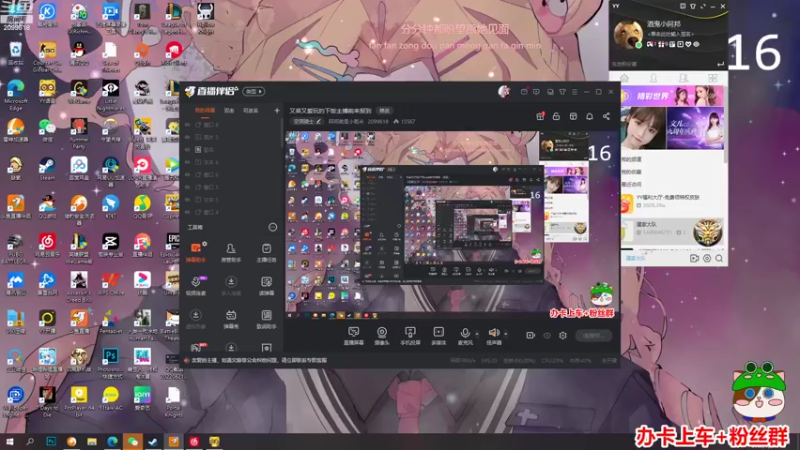The image size is (800, 450).
Task: Expand 我的频道 in the YY window
Action: click(x=631, y=159)
